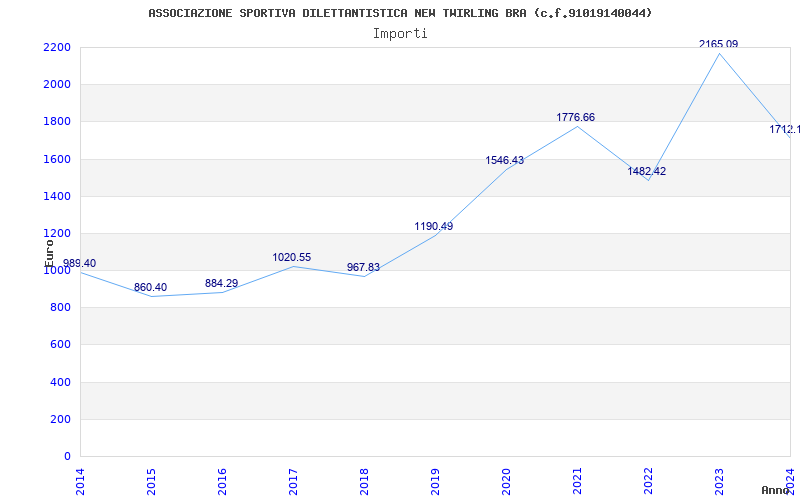Viewport: 800px width, 500px height.
Task: Click the peak value label 2165.09
Action: [x=718, y=44]
